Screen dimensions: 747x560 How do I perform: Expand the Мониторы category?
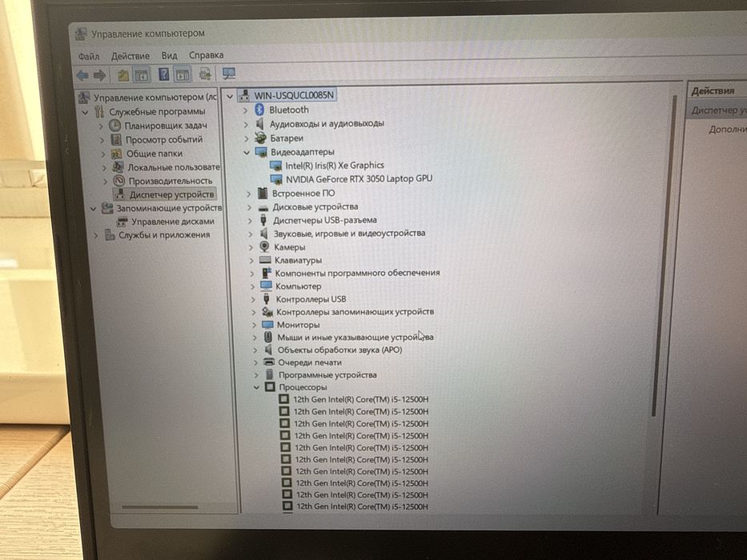[x=255, y=325]
